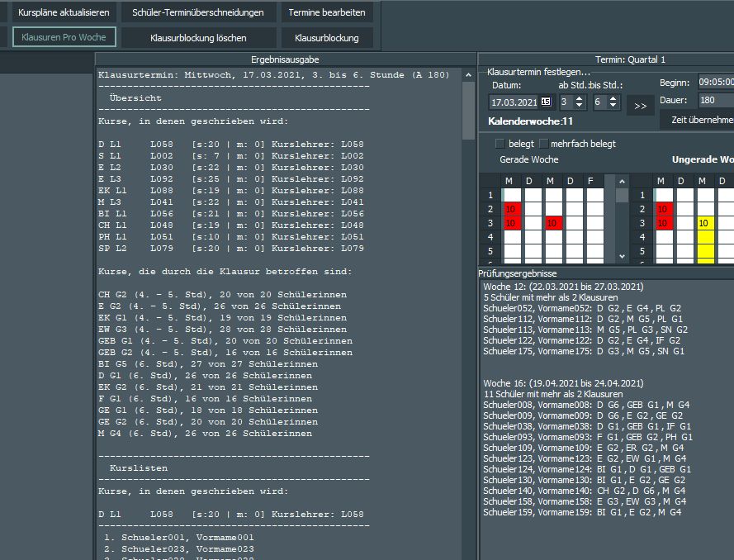Click '2. Schueler023, Vorname023' in Kurslisten
The image size is (734, 560).
point(179,548)
